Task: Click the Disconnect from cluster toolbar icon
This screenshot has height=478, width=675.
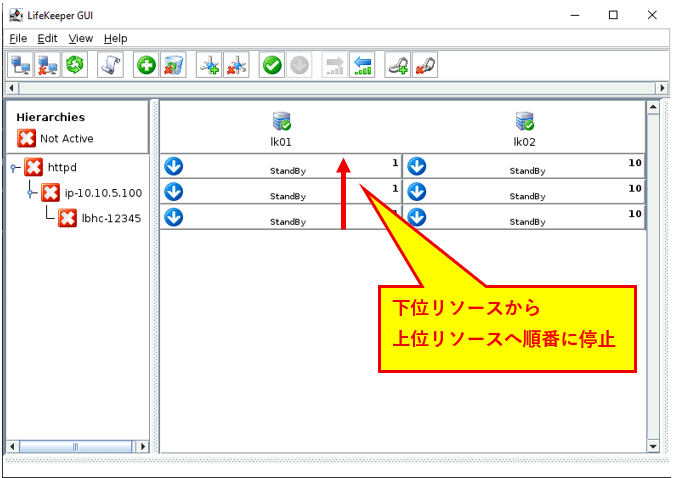Action: point(47,65)
